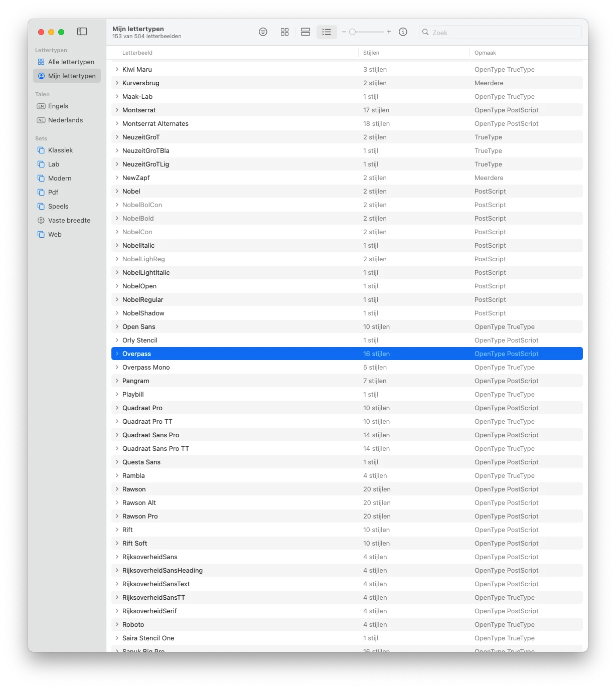The height and width of the screenshot is (689, 616).
Task: Select the Overpass Mono font row
Action: click(347, 367)
